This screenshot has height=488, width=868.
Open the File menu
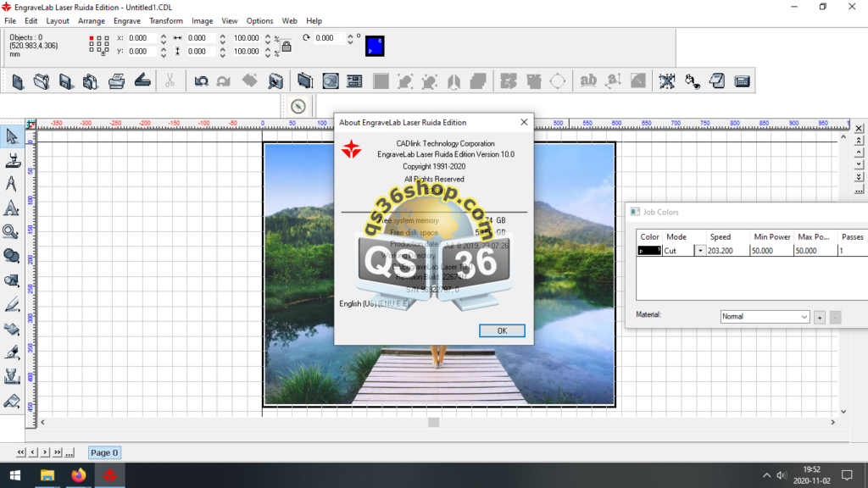coord(10,21)
